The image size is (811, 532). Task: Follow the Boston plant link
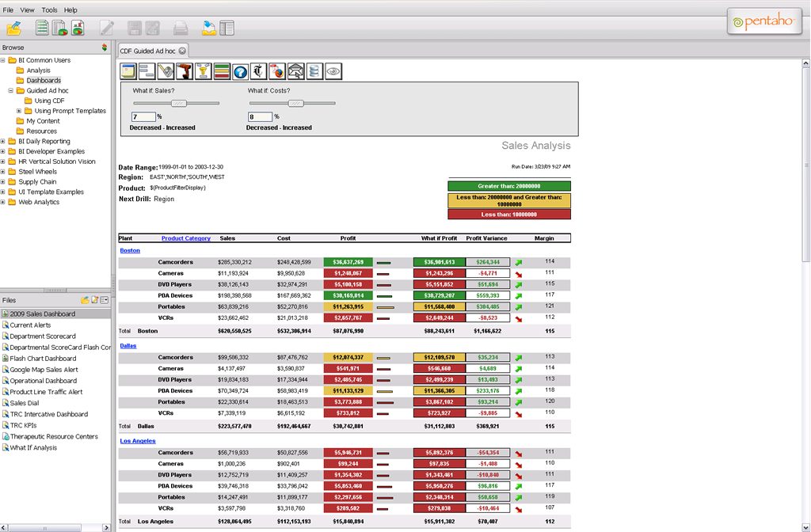[130, 251]
